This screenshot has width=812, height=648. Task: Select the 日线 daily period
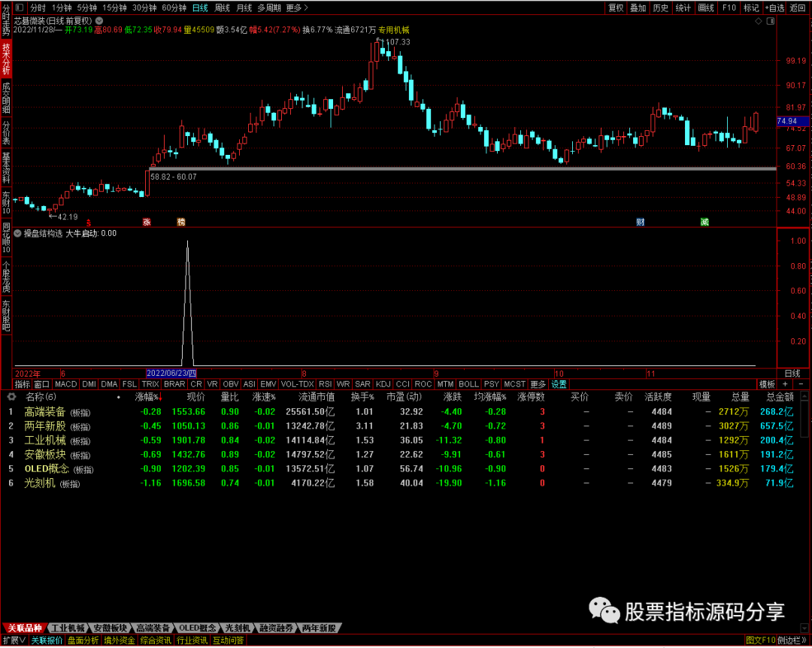pyautogui.click(x=200, y=8)
